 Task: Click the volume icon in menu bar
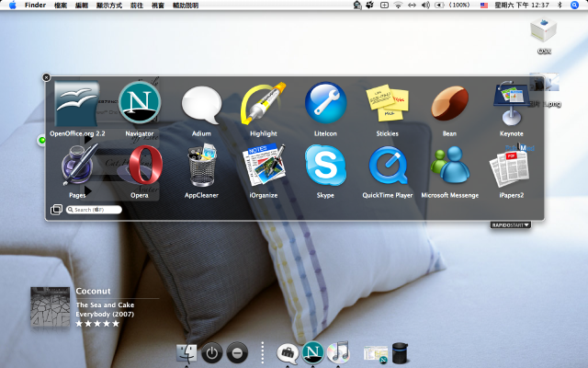(425, 6)
